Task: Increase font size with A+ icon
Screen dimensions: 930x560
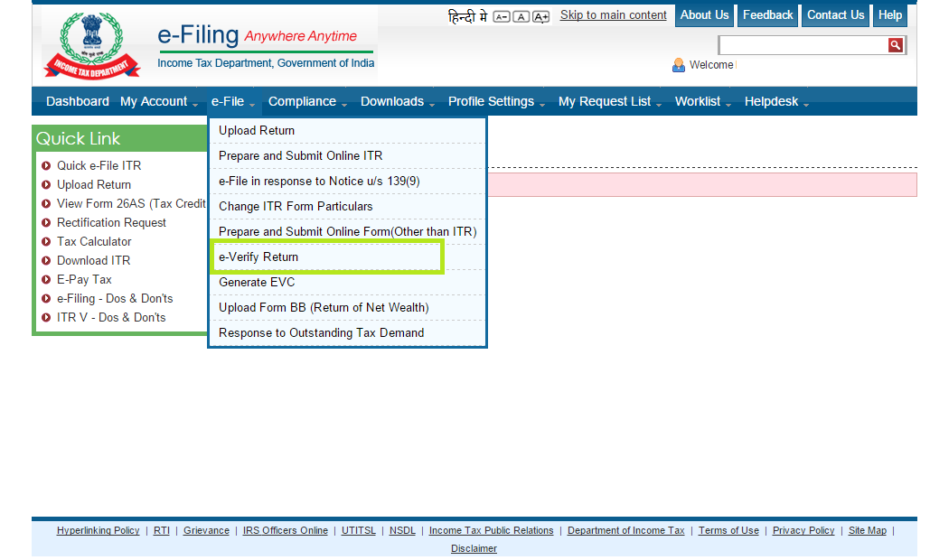Action: [540, 16]
